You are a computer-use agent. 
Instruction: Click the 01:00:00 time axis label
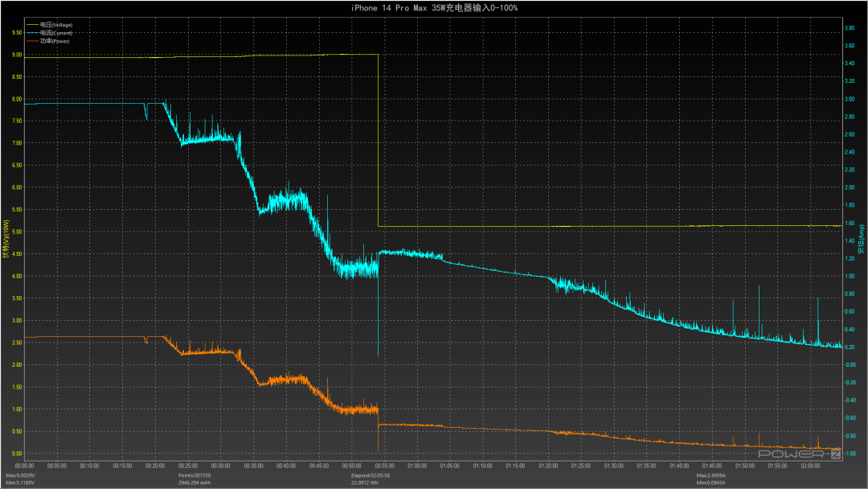tap(417, 466)
